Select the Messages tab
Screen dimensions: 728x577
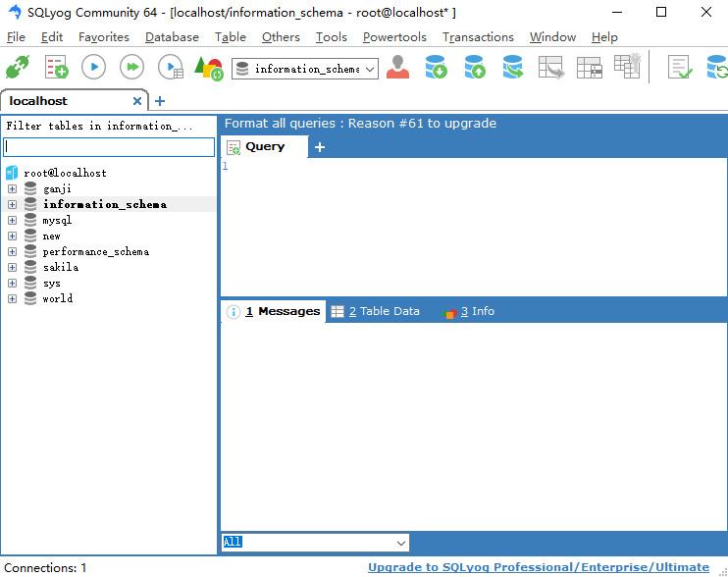[274, 311]
